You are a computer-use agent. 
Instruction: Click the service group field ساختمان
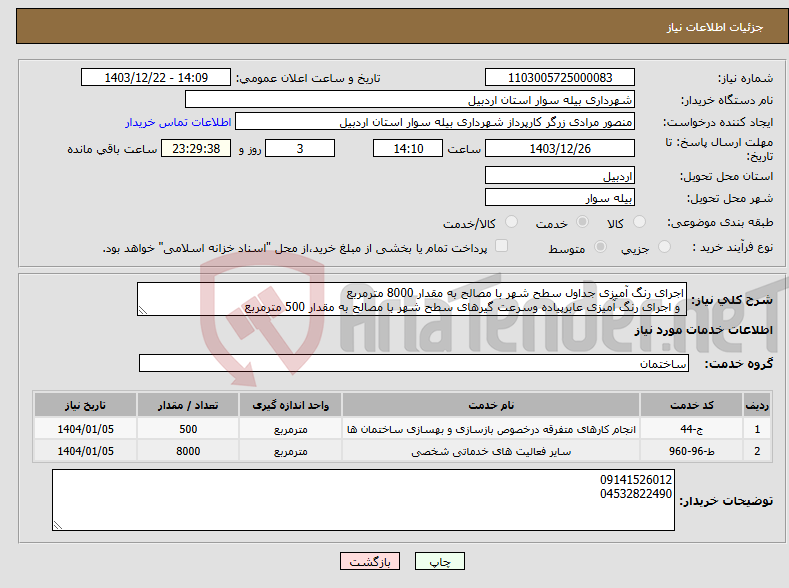point(414,363)
